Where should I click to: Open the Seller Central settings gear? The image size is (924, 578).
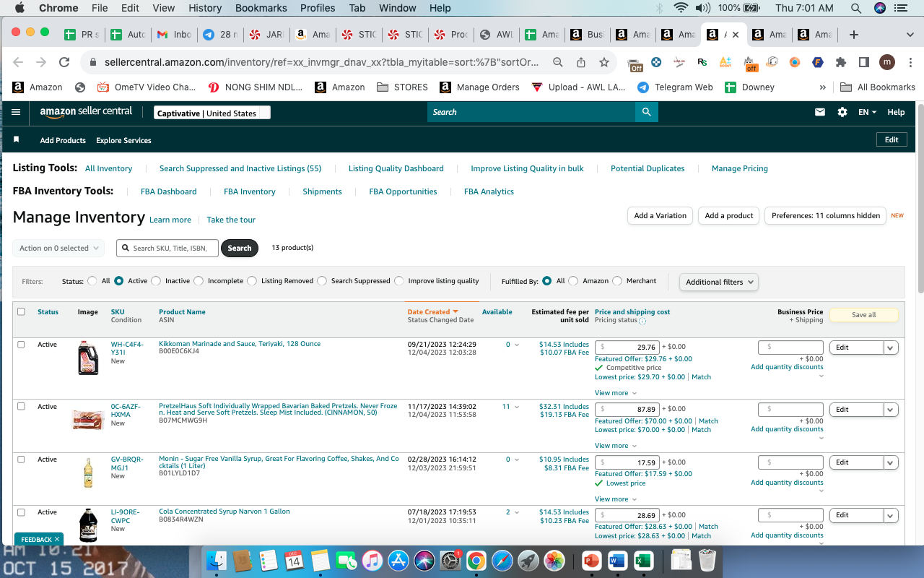[x=842, y=112]
